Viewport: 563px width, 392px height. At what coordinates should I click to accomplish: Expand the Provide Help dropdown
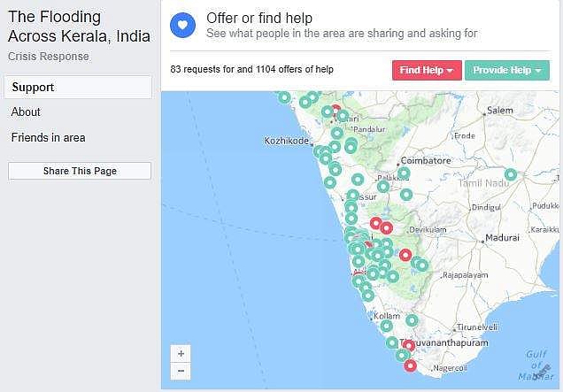pos(506,70)
